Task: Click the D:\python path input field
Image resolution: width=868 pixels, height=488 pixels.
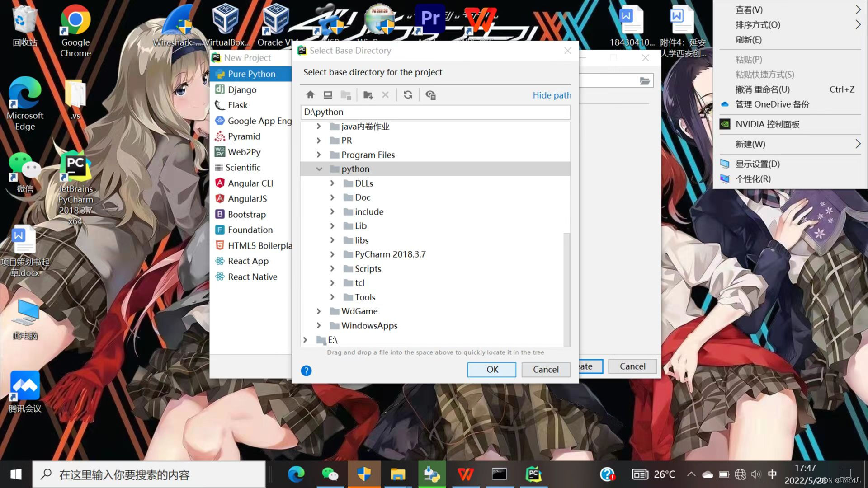Action: point(434,112)
